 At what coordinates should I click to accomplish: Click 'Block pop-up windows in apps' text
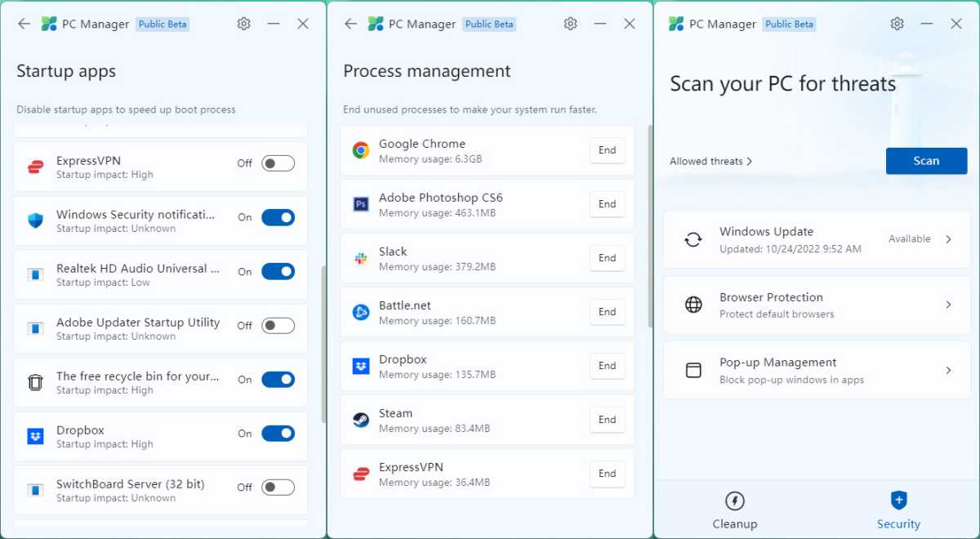click(x=791, y=380)
